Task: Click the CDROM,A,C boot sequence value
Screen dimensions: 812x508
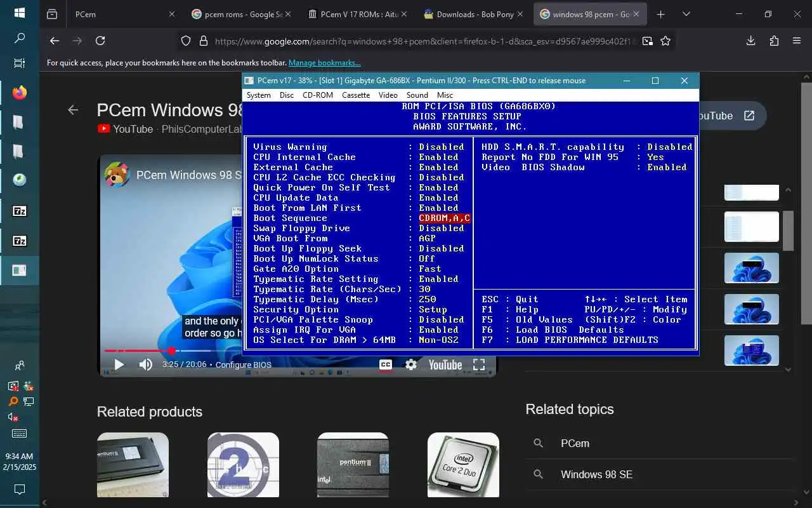Action: tap(445, 218)
